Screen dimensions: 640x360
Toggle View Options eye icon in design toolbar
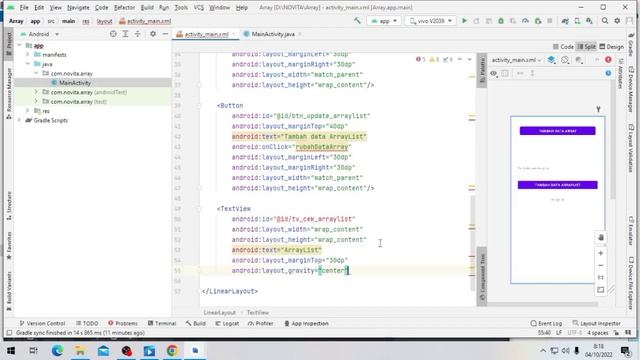[493, 73]
